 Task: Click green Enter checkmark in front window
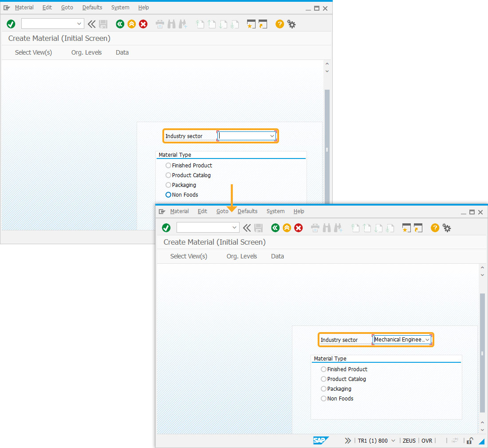click(x=166, y=228)
